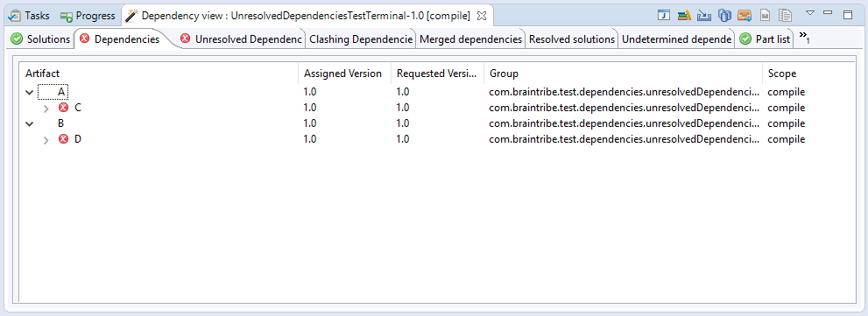Show the hidden tabs overflow list

pyautogui.click(x=804, y=38)
